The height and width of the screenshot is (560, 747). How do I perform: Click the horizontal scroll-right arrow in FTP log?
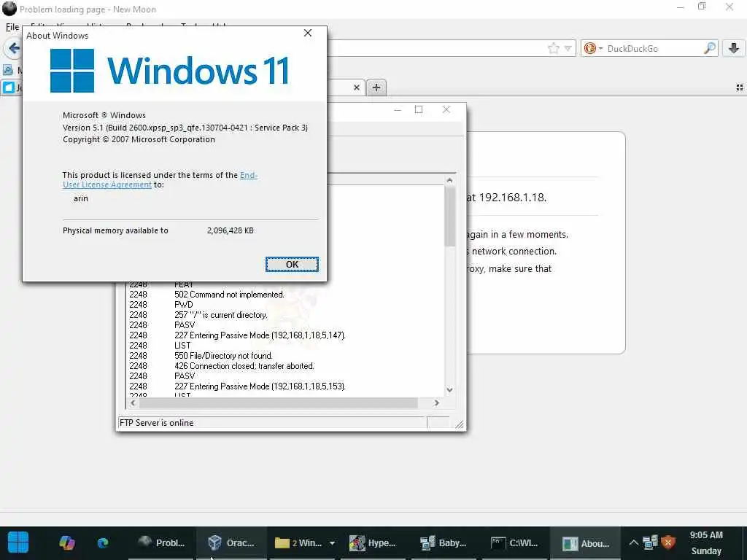coord(436,402)
